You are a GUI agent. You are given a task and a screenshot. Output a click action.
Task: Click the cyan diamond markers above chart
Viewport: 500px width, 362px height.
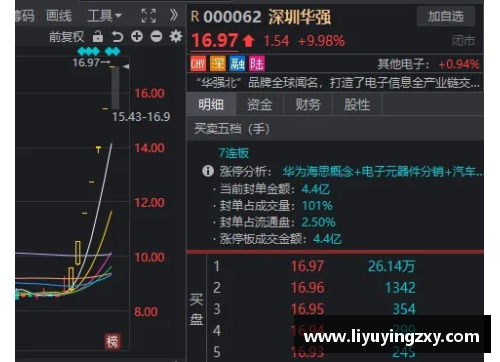(x=99, y=51)
